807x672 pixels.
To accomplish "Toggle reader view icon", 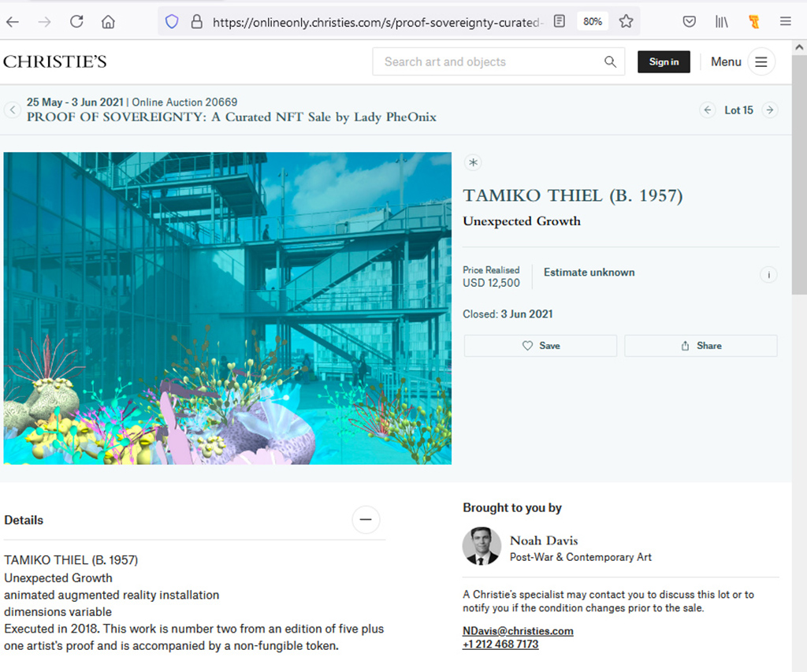I will click(x=560, y=21).
